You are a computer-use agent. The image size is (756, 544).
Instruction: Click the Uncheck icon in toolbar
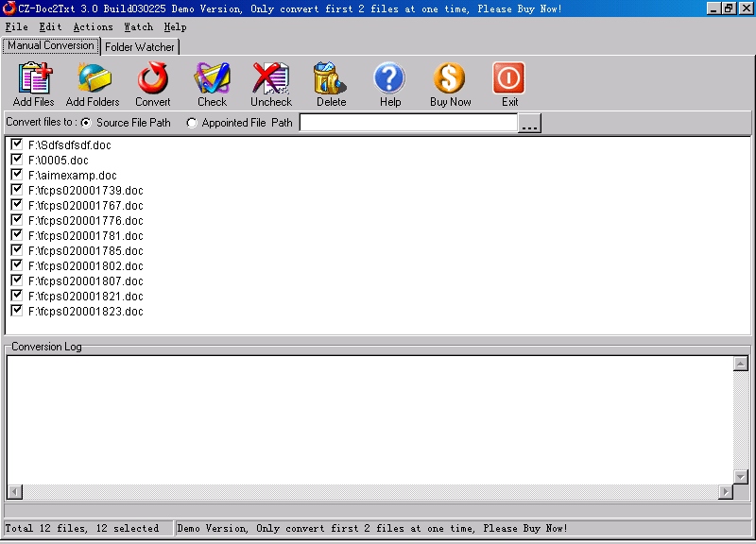click(x=271, y=79)
